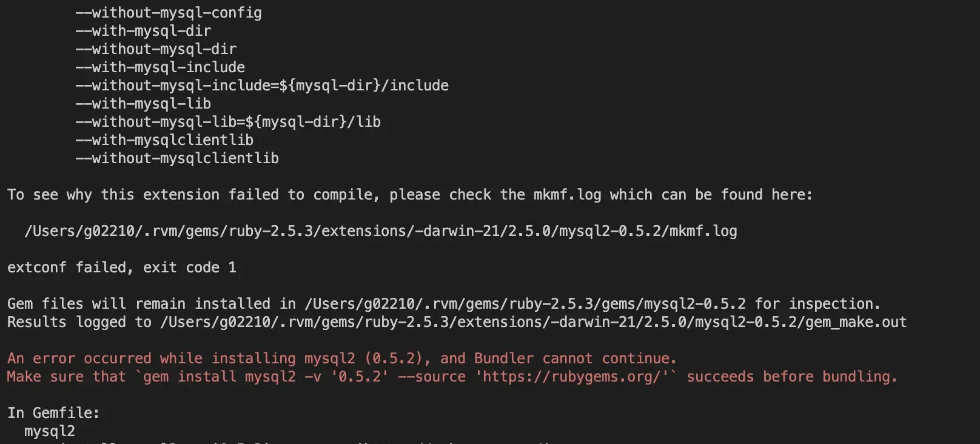Click the red 'An error occurred while installing' line
The height and width of the screenshot is (444, 980).
pyautogui.click(x=341, y=358)
